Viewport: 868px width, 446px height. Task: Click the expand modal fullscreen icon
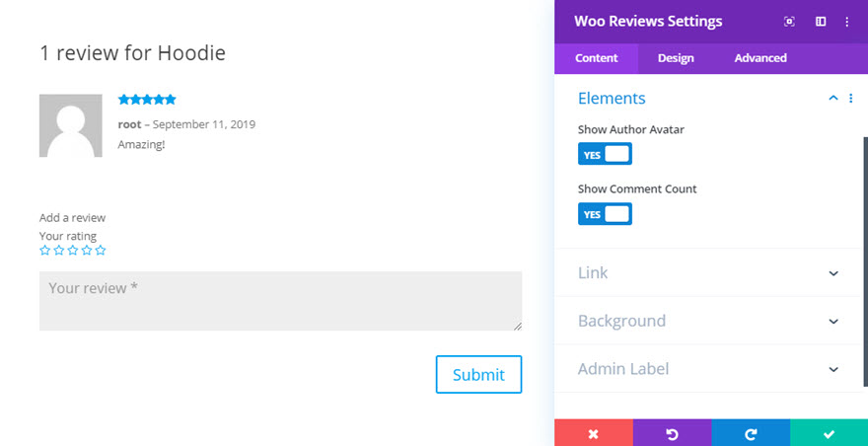click(789, 22)
